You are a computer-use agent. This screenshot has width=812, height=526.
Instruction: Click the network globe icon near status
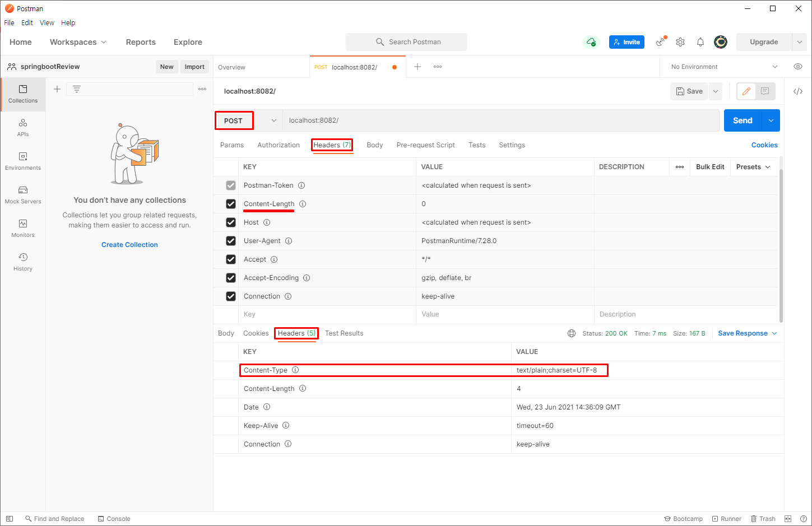tap(572, 333)
